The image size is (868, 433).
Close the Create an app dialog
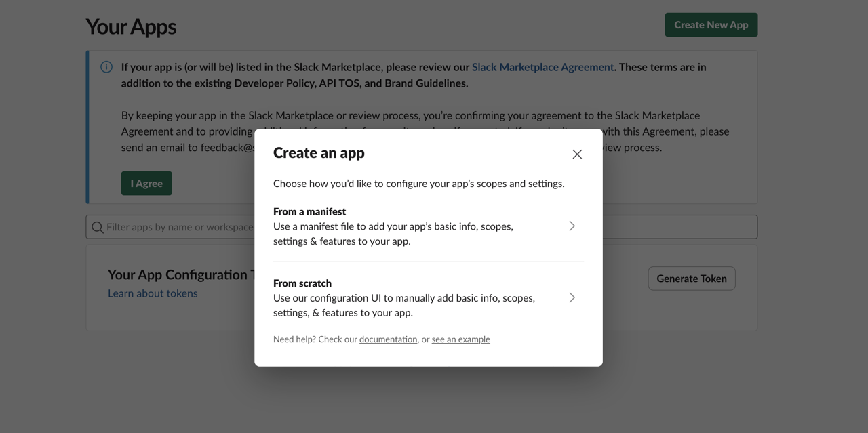pos(577,154)
